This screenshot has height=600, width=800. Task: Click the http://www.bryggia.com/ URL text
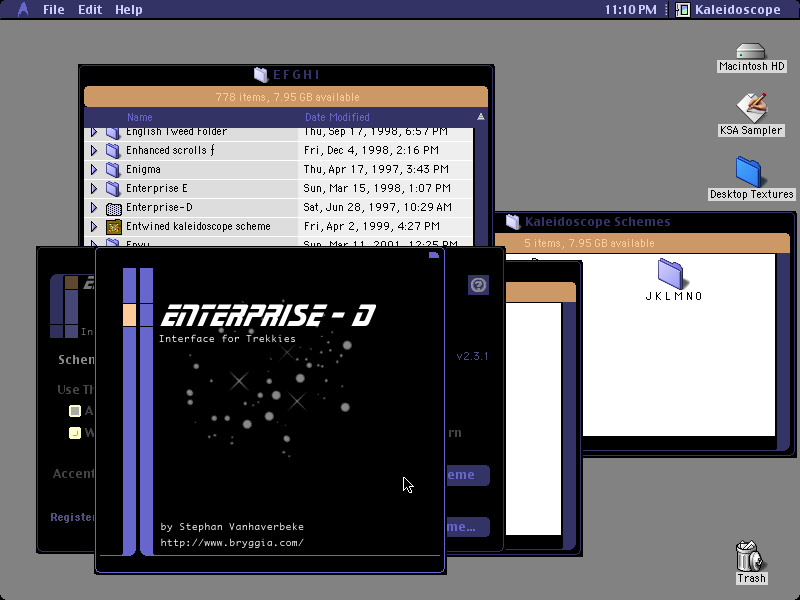click(232, 543)
